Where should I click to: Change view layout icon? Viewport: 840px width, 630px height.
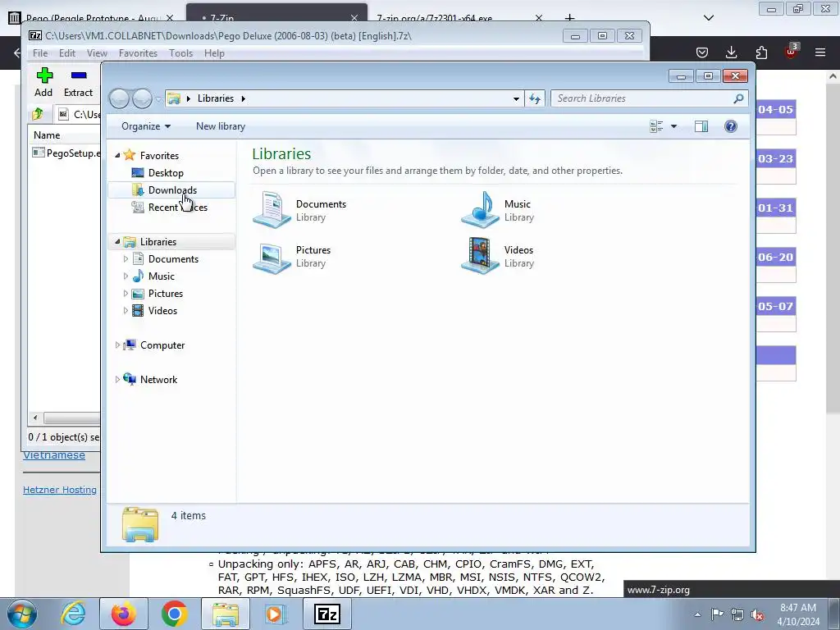coord(656,126)
